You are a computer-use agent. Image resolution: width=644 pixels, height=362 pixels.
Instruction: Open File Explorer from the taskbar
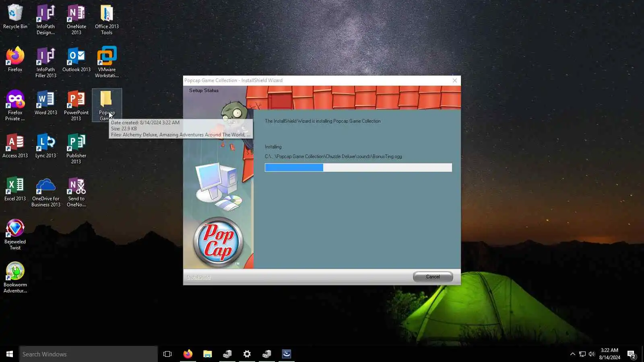(x=207, y=354)
